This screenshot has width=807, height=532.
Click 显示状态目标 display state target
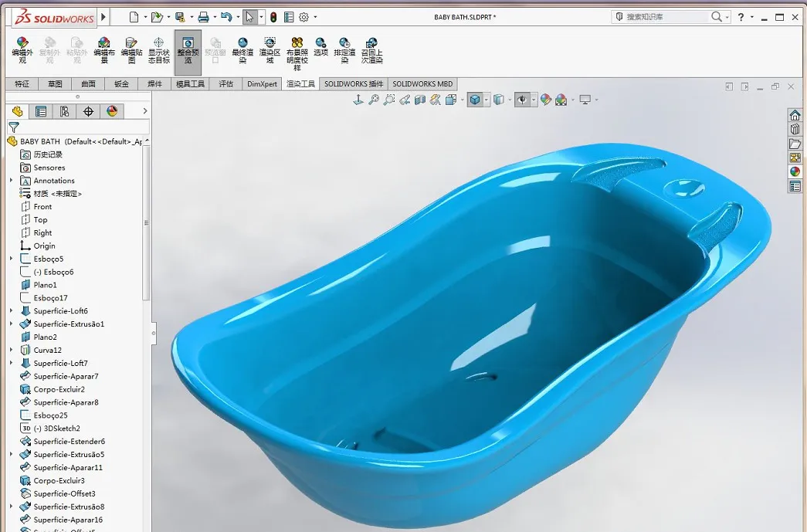tap(158, 50)
